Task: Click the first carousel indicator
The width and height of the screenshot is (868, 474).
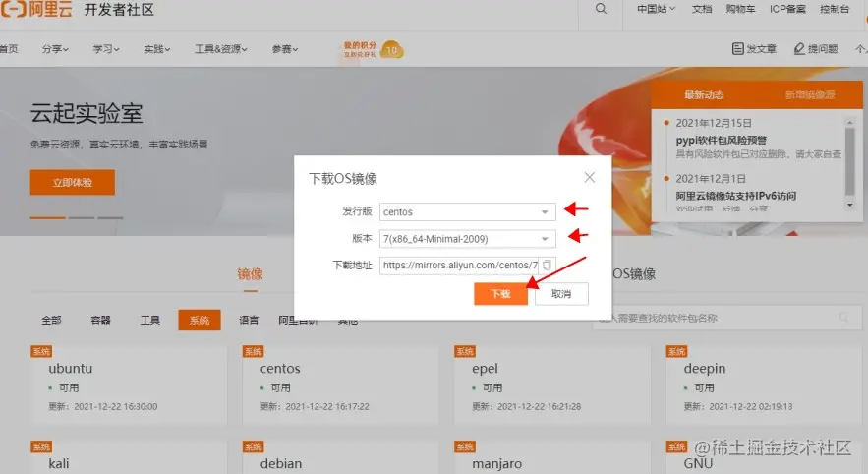Action: tap(47, 217)
